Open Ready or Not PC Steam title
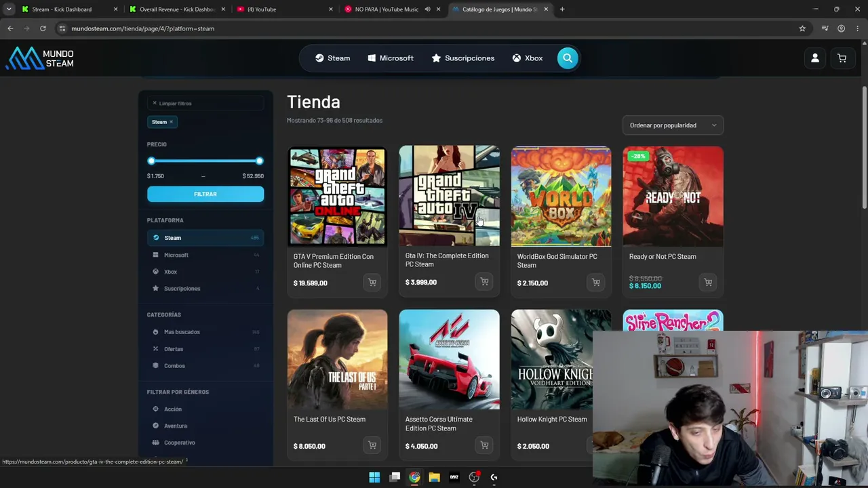The width and height of the screenshot is (868, 488). (663, 257)
